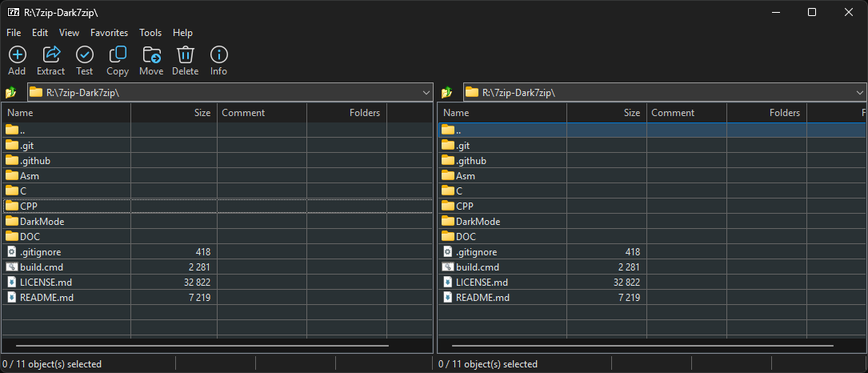868x373 pixels.
Task: Click left panel up-folder icon
Action: [x=11, y=93]
